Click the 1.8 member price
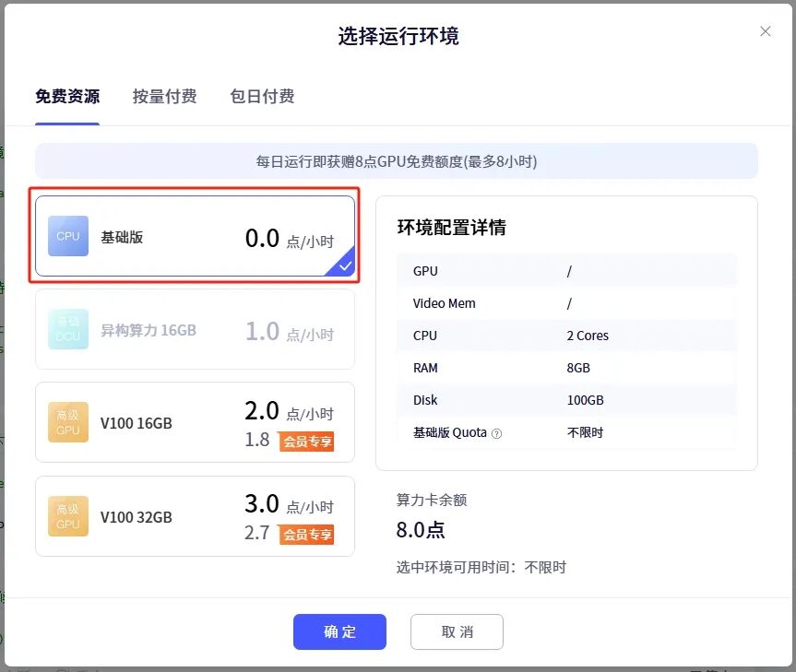Image resolution: width=796 pixels, height=672 pixels. coord(256,440)
